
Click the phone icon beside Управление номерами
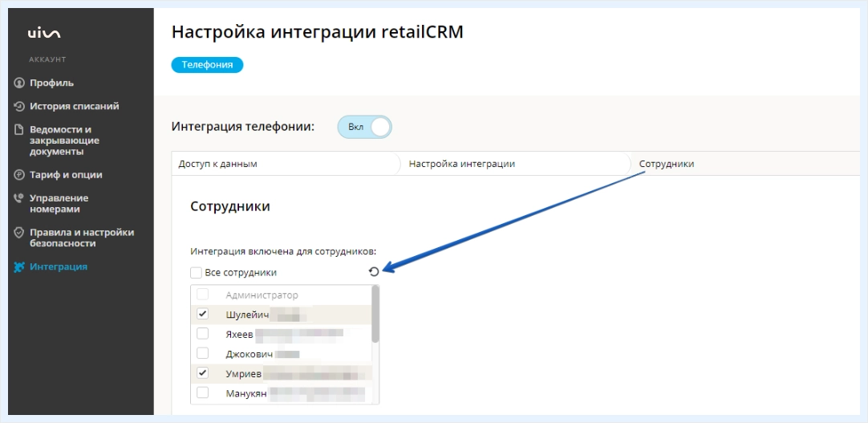pos(19,198)
